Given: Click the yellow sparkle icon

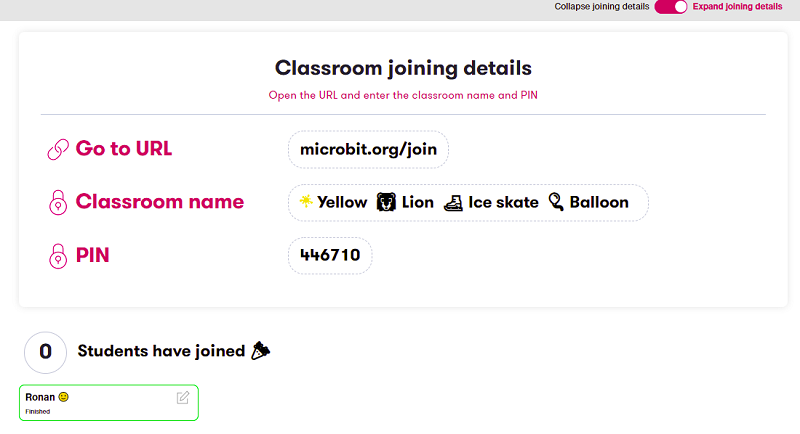Looking at the screenshot, I should 306,202.
